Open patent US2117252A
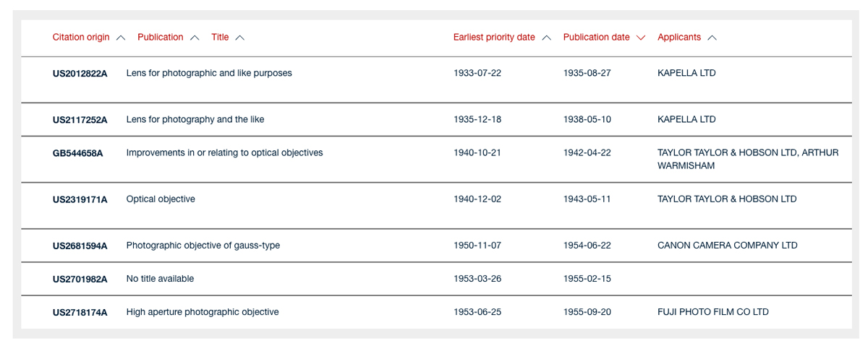 [80, 120]
